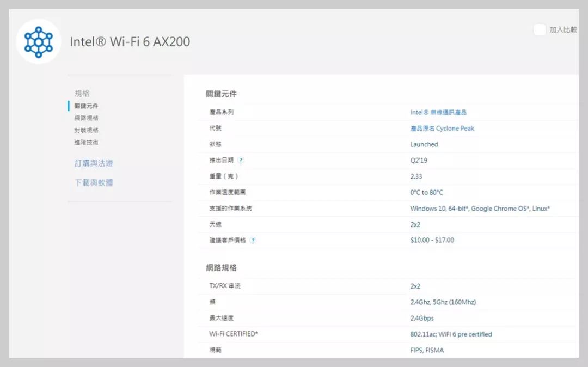Click the 作業溫度範圍 row label
This screenshot has width=588, height=367.
(227, 192)
